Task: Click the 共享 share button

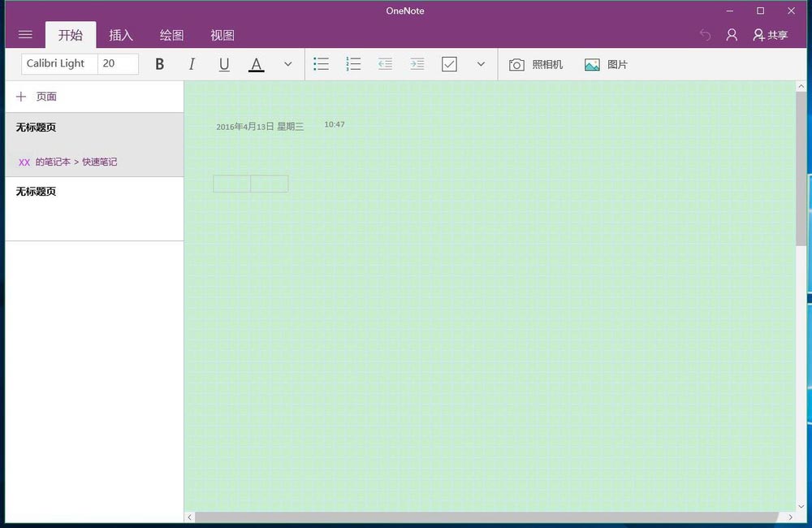Action: 770,35
